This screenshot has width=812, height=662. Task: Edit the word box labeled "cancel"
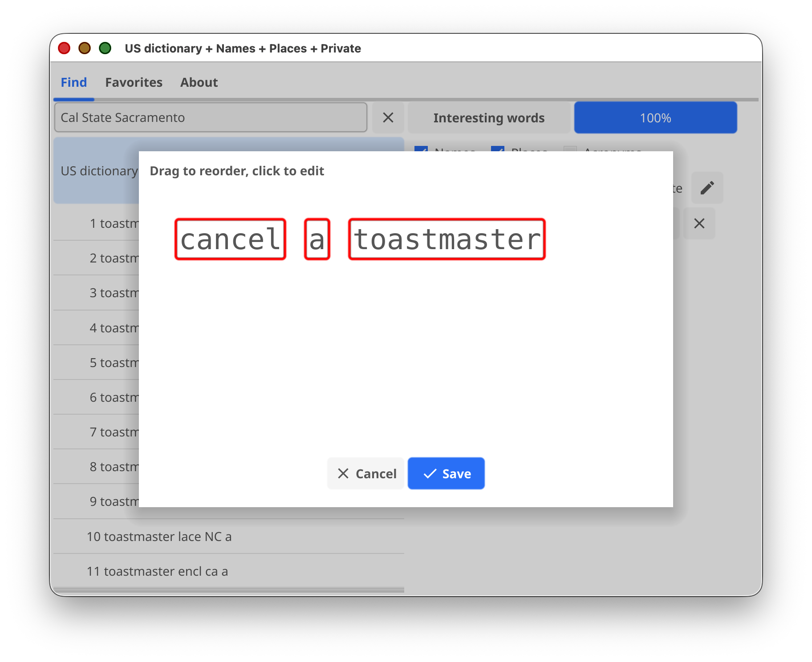(230, 239)
